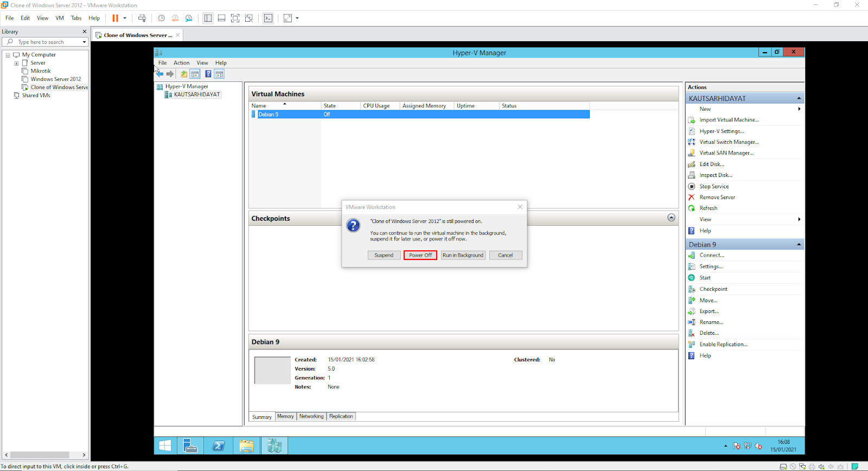This screenshot has width=868, height=471.
Task: Click the Windows Start button in guest taskbar
Action: 165,446
